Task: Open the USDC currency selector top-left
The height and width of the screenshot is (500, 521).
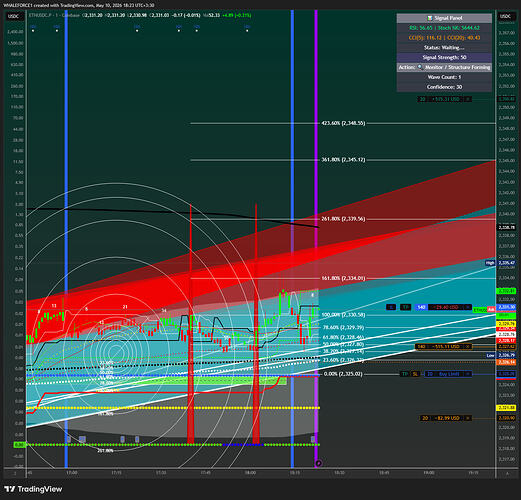Action: 14,16
